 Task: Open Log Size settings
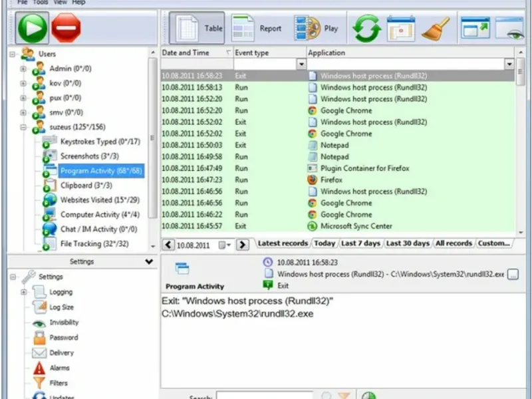61,307
